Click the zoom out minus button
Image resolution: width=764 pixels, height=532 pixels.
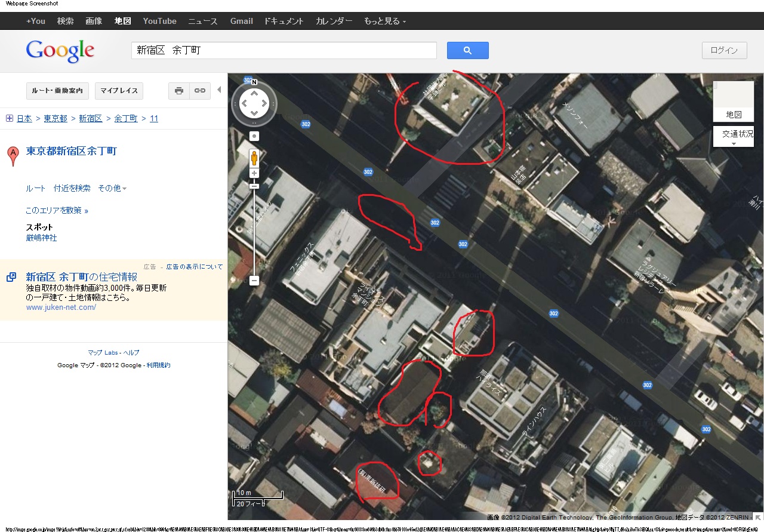pos(254,280)
